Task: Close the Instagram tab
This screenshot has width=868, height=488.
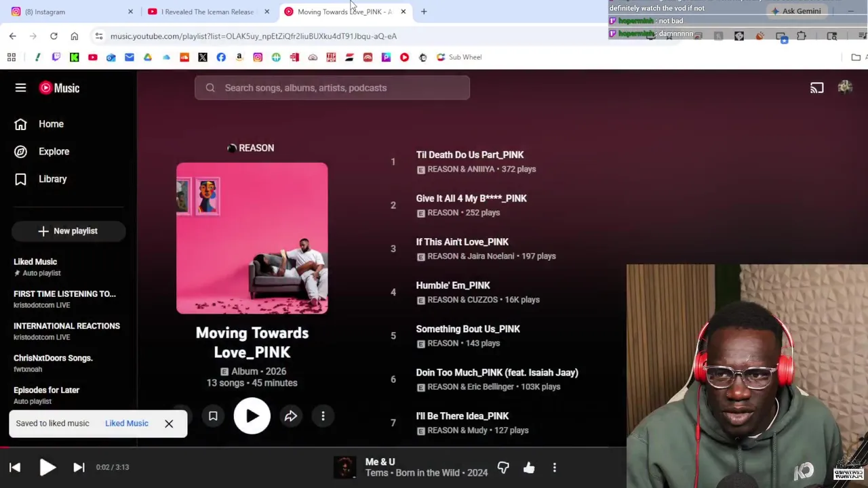Action: (130, 12)
